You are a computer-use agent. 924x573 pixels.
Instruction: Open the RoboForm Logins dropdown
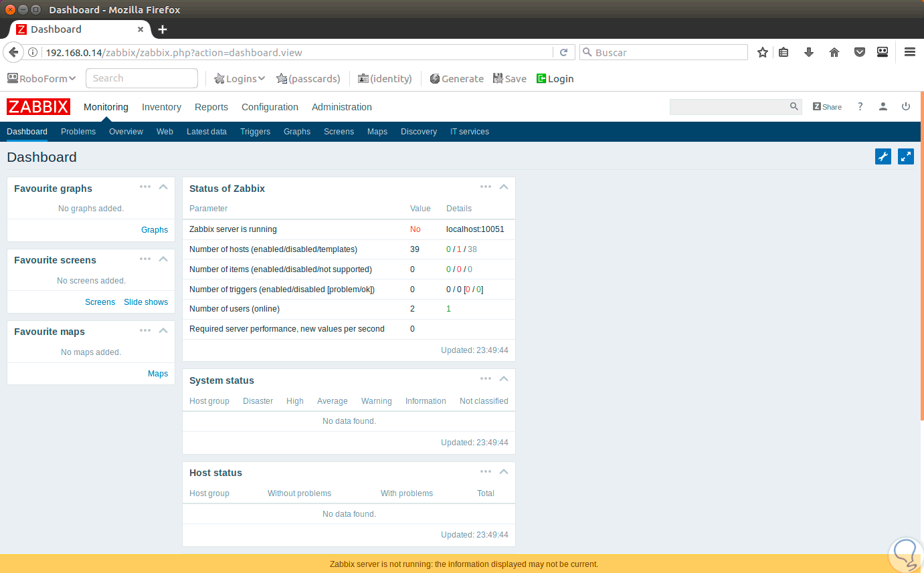coord(240,78)
